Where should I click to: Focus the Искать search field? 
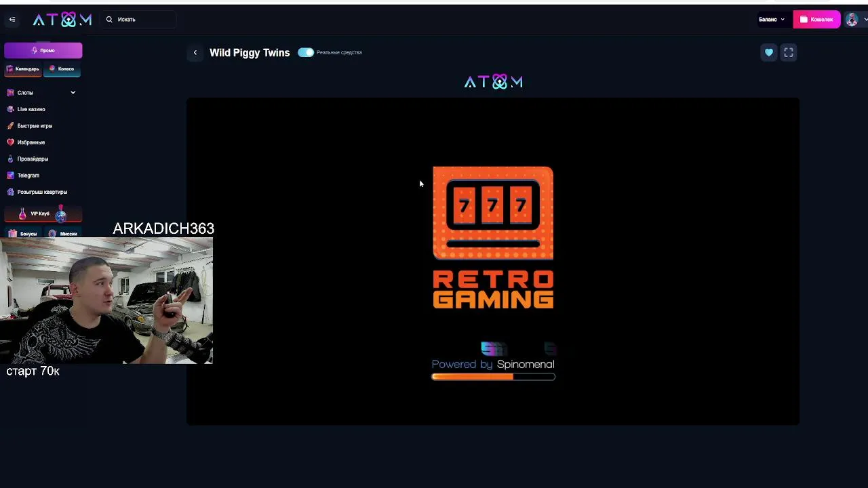[x=139, y=20]
